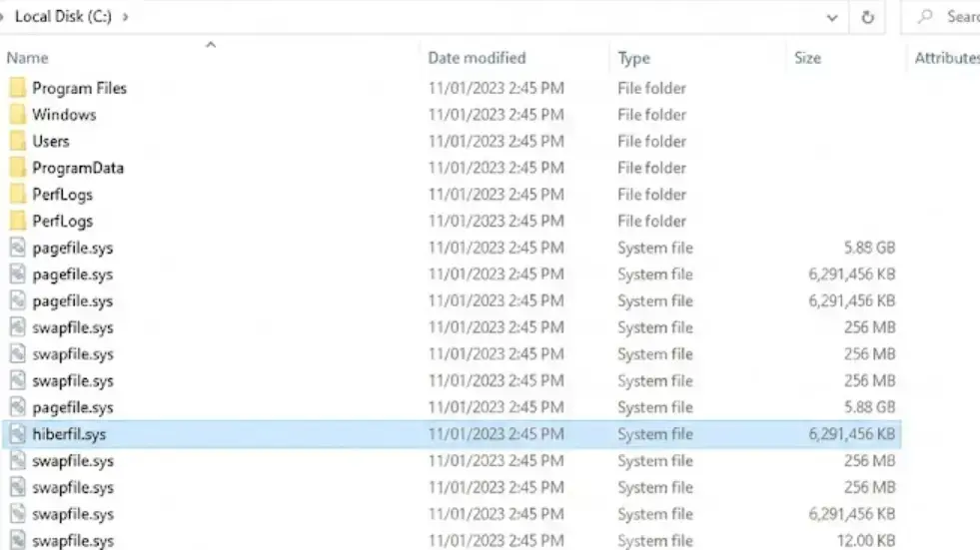This screenshot has width=980, height=550.
Task: Sort by the Attributes column header
Action: (x=947, y=58)
